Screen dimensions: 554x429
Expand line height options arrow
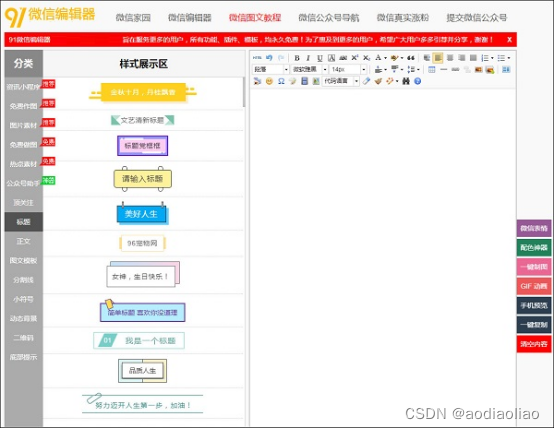coord(418,70)
